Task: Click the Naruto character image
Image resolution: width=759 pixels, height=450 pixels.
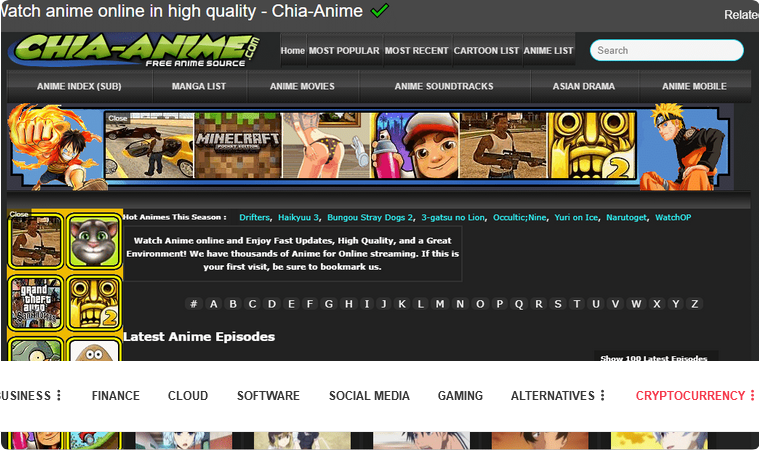Action: click(683, 147)
